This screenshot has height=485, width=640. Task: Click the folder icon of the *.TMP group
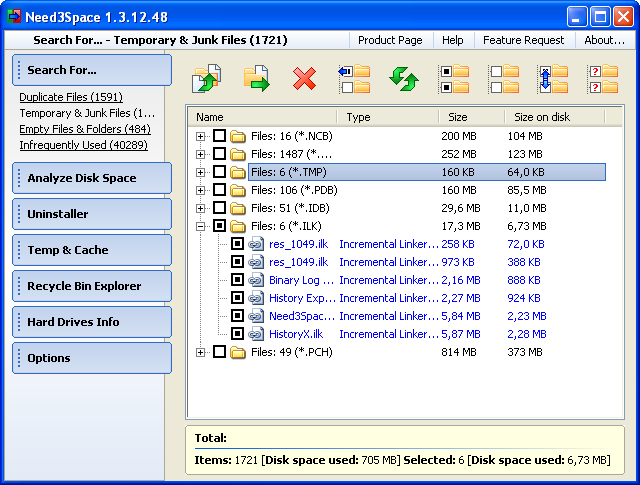pyautogui.click(x=238, y=172)
